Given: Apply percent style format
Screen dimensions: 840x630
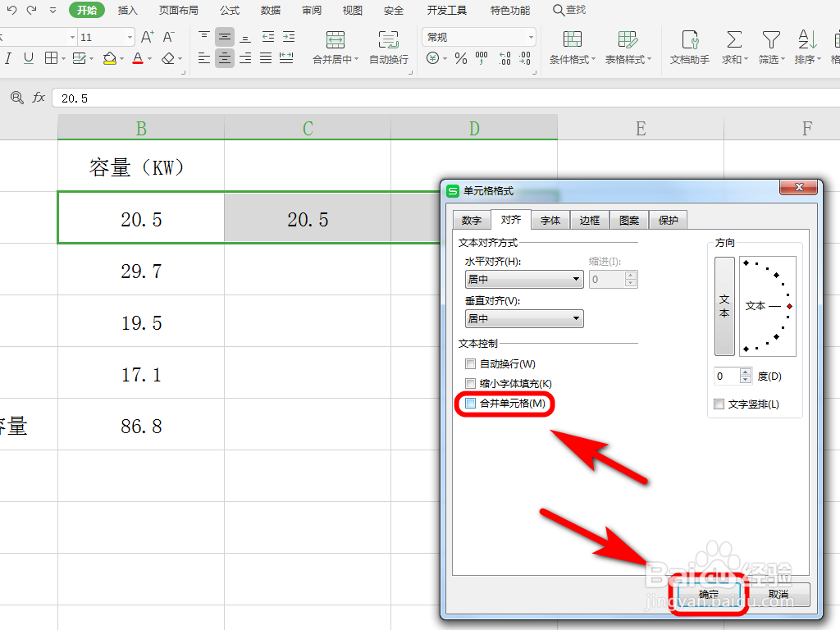Looking at the screenshot, I should pyautogui.click(x=461, y=58).
